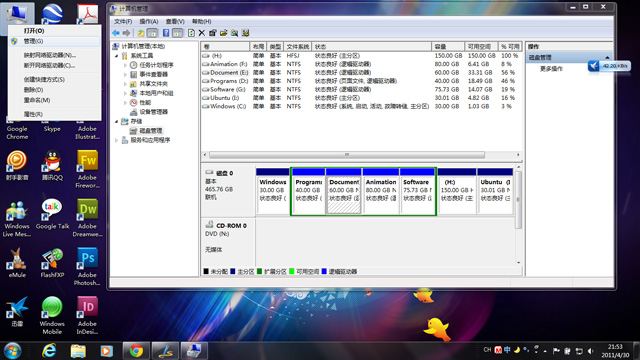
Task: Choose 打开(O) in the context menu
Action: click(x=55, y=31)
